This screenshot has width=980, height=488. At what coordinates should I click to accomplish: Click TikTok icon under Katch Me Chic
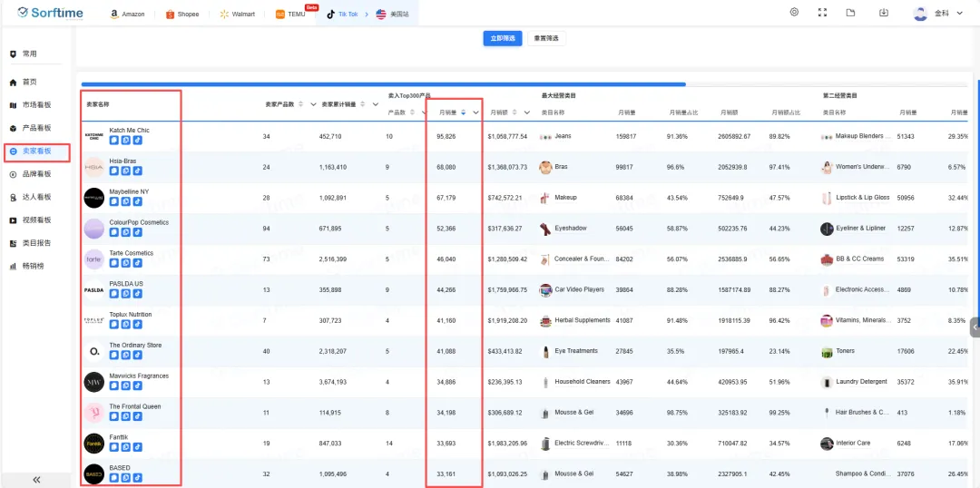tap(138, 141)
